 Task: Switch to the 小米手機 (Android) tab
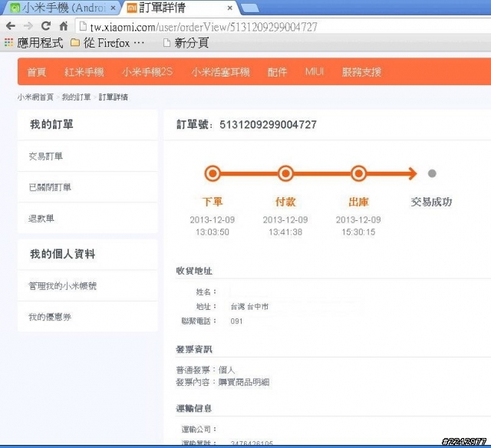[x=60, y=8]
